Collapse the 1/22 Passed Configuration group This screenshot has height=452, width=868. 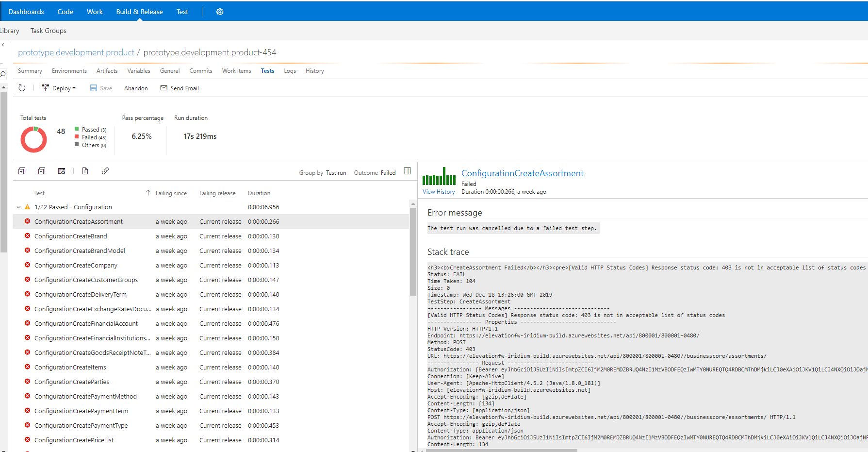(x=18, y=207)
